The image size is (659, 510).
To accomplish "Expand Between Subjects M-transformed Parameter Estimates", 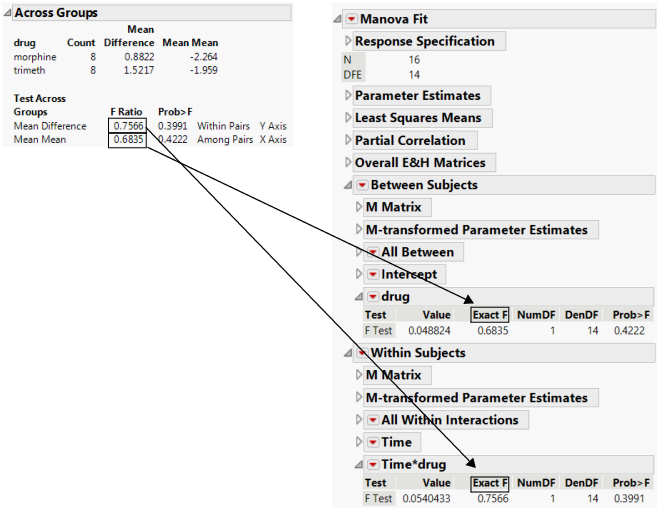I will [358, 229].
